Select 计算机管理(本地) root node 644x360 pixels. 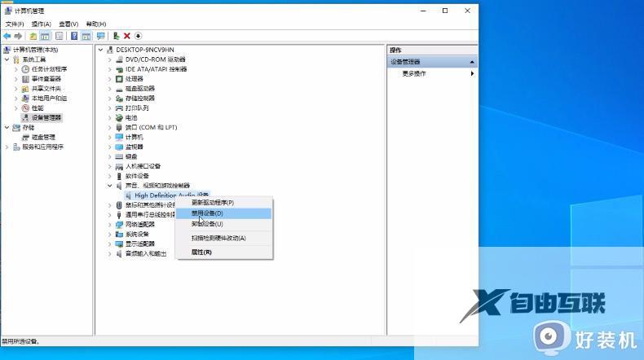point(36,50)
